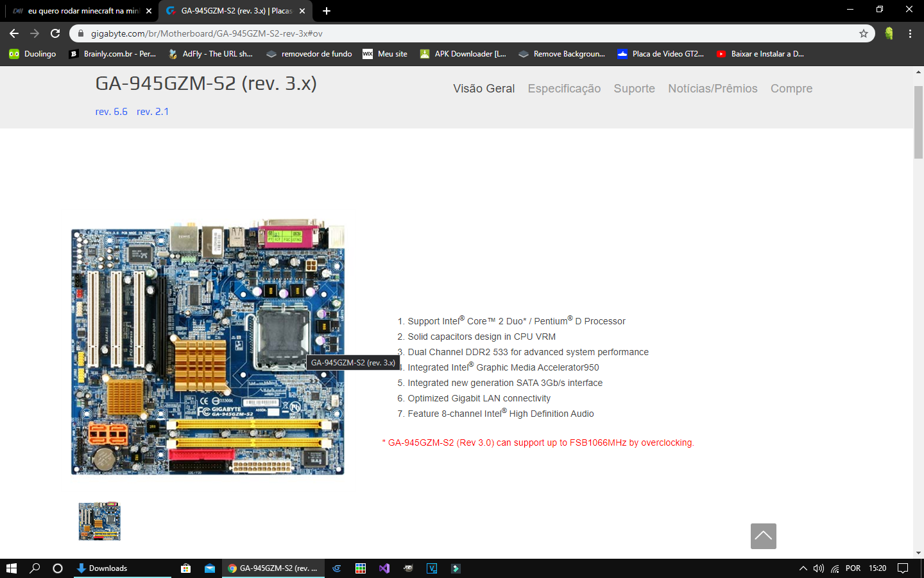Open the Duolingo bookmark
The width and height of the screenshot is (924, 578).
pyautogui.click(x=33, y=54)
